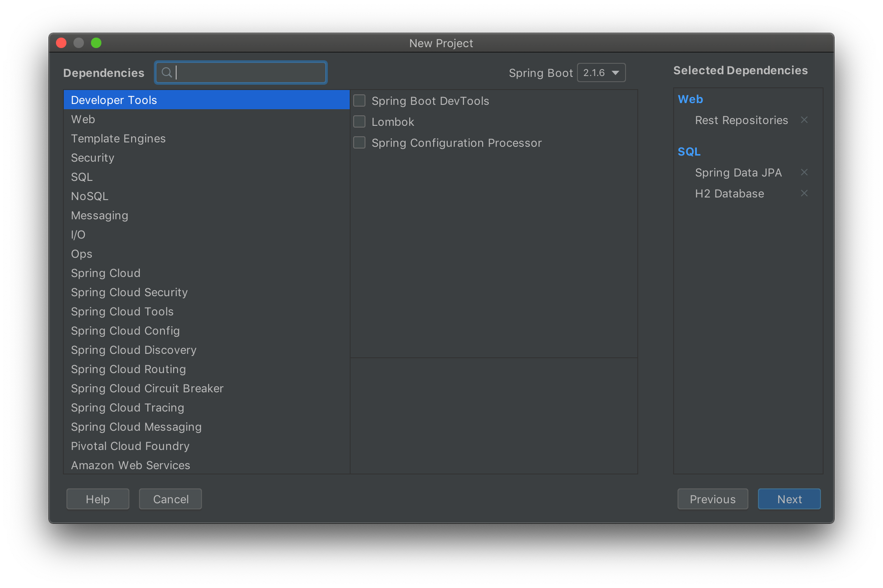Choose the Security category
The height and width of the screenshot is (588, 883).
206,158
